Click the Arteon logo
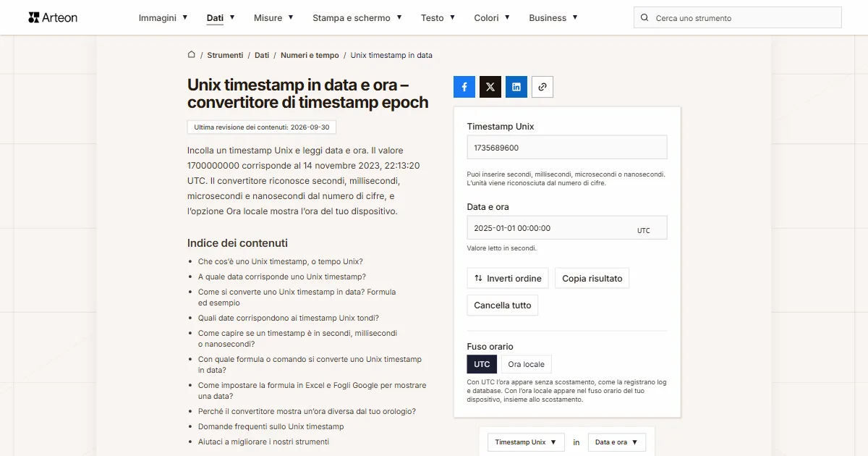This screenshot has width=868, height=456. (x=53, y=17)
